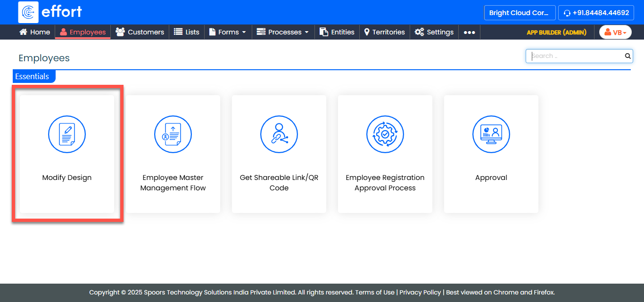Viewport: 644px width, 302px height.
Task: Go to the Home menu item
Action: pos(34,32)
